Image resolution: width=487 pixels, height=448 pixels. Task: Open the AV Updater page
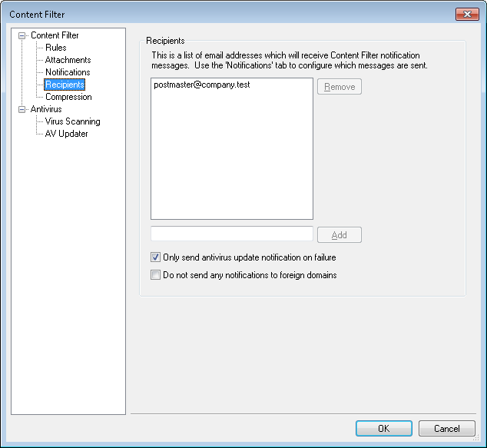[x=66, y=134]
